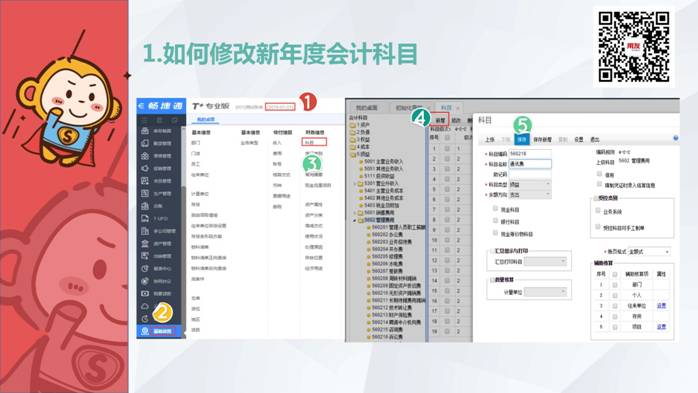Screen dimensions: 698x393
Task: Enable the 数量核算 checkbox
Action: (492, 280)
